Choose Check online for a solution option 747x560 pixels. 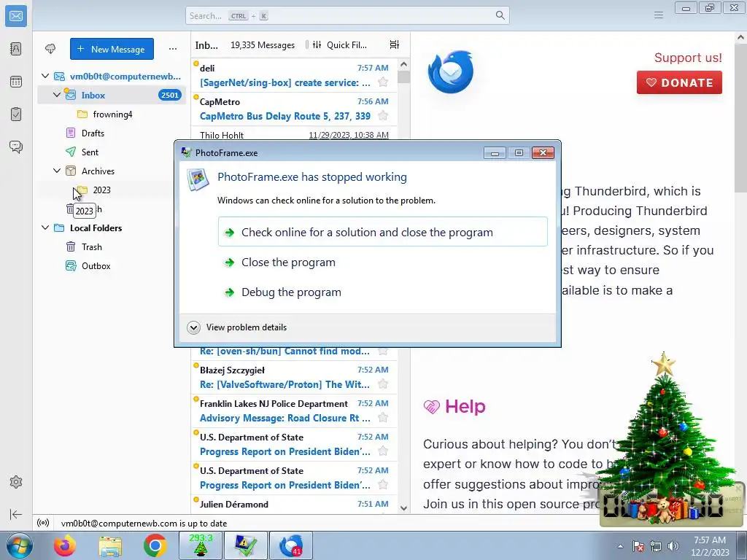tap(382, 232)
